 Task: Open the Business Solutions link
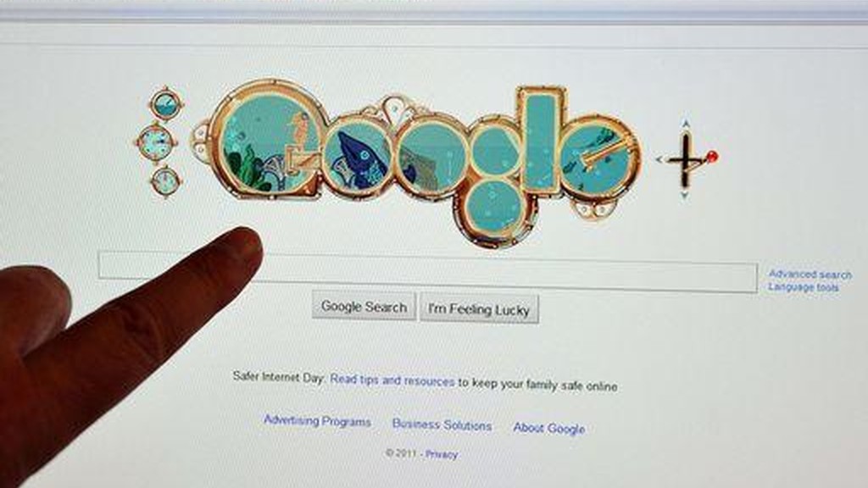(442, 424)
